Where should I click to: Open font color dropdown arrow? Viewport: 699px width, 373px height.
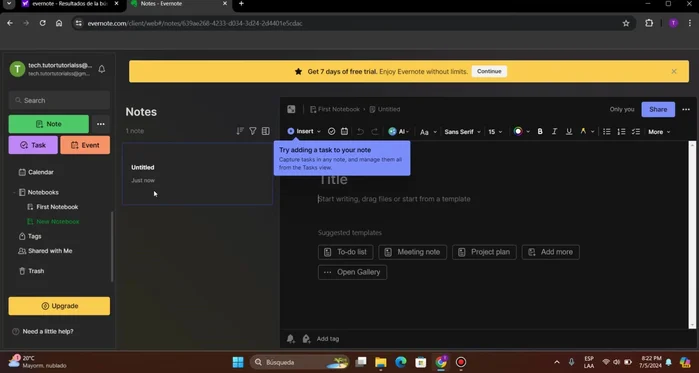(x=528, y=132)
